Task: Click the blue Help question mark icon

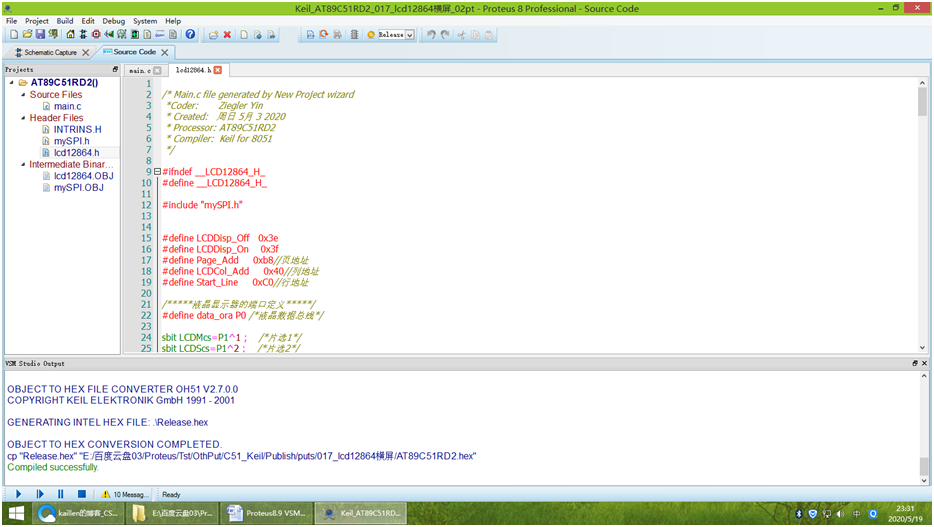Action: point(190,35)
